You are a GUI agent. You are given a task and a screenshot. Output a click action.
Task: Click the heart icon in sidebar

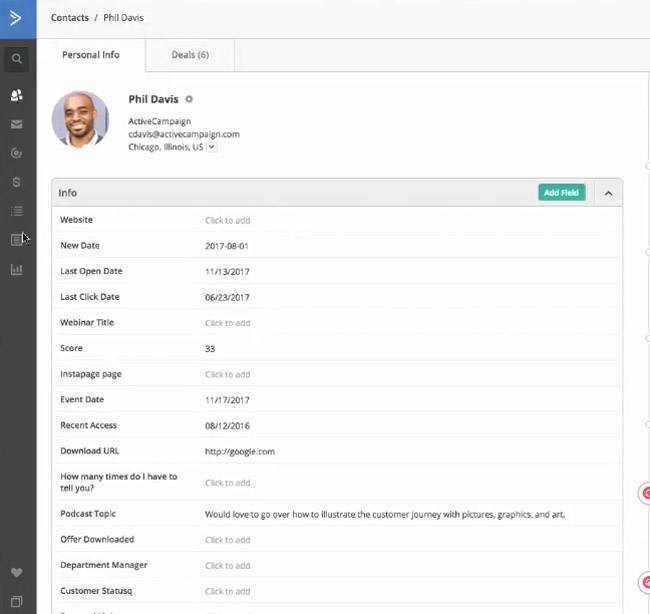[16, 572]
